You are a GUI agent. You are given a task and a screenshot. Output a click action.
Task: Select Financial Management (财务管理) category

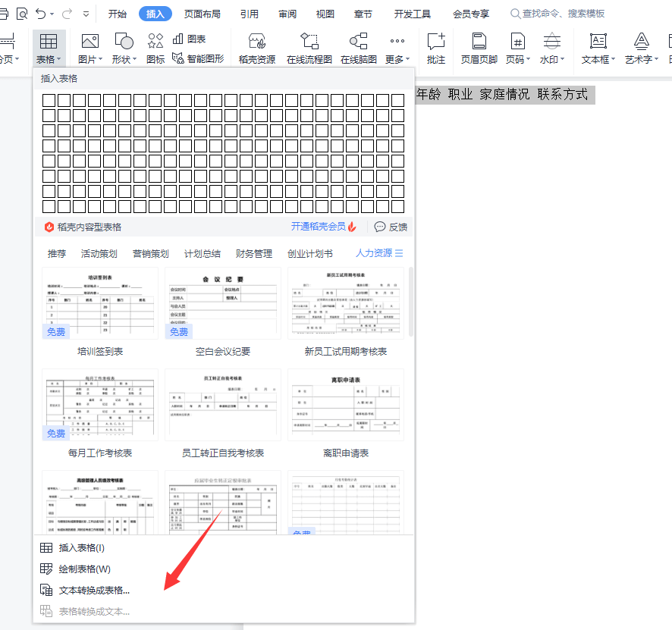254,253
